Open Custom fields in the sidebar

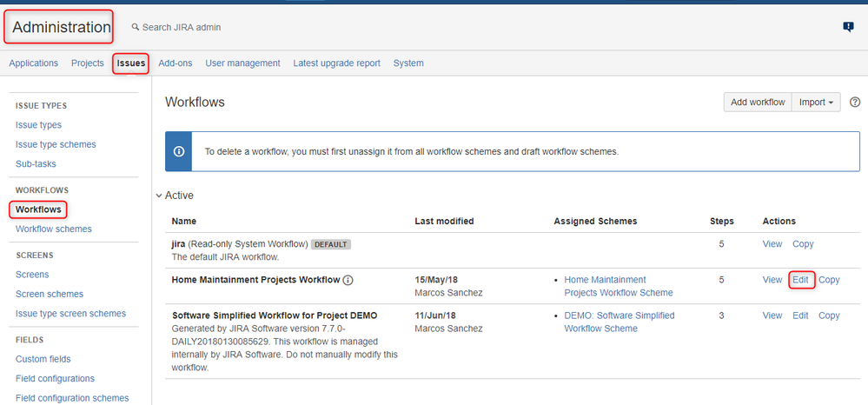(43, 359)
